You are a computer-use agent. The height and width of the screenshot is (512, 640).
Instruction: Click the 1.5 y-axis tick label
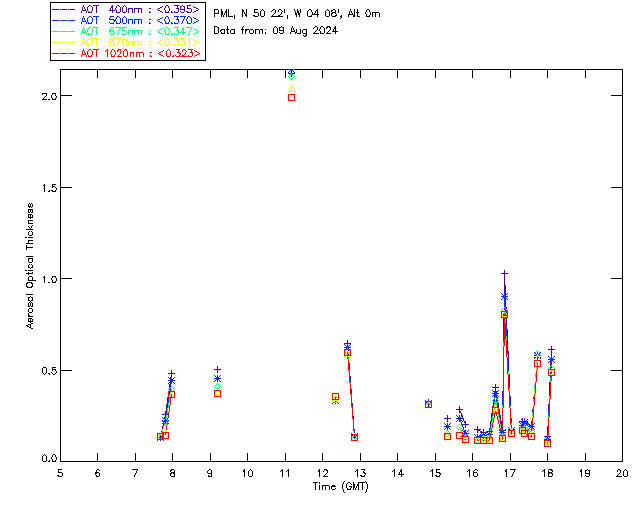coord(49,188)
